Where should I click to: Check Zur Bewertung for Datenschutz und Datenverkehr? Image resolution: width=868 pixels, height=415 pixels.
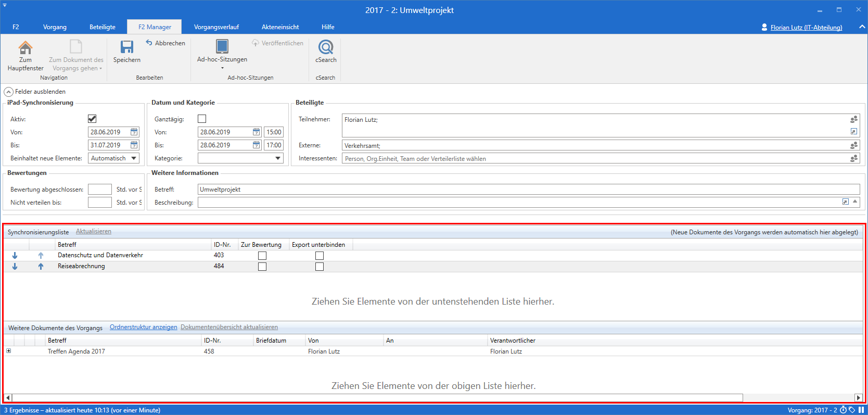pyautogui.click(x=262, y=256)
